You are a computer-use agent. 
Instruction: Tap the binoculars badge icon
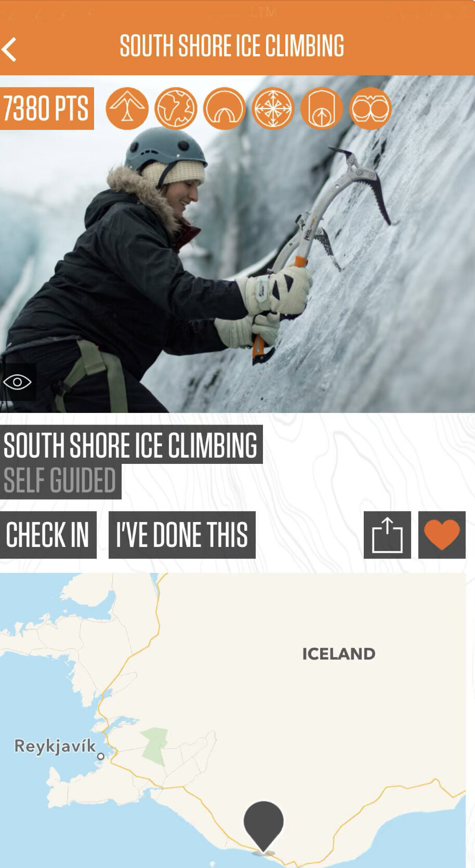[x=370, y=109]
